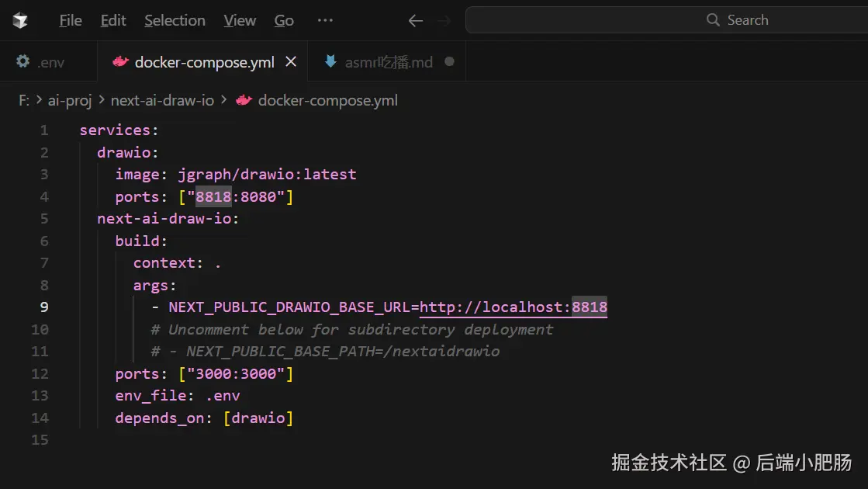
Task: Expand the next-ai-draw-io breadcrumb
Action: [162, 100]
